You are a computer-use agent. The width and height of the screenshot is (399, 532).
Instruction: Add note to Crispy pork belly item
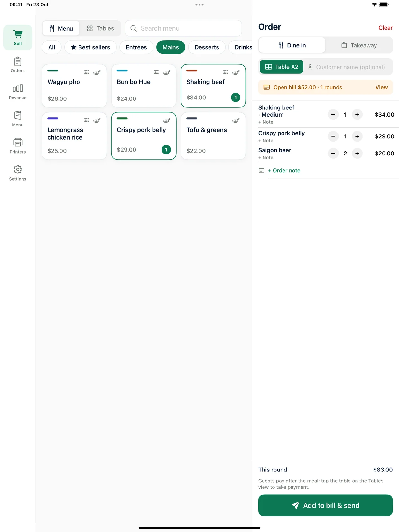click(x=266, y=141)
